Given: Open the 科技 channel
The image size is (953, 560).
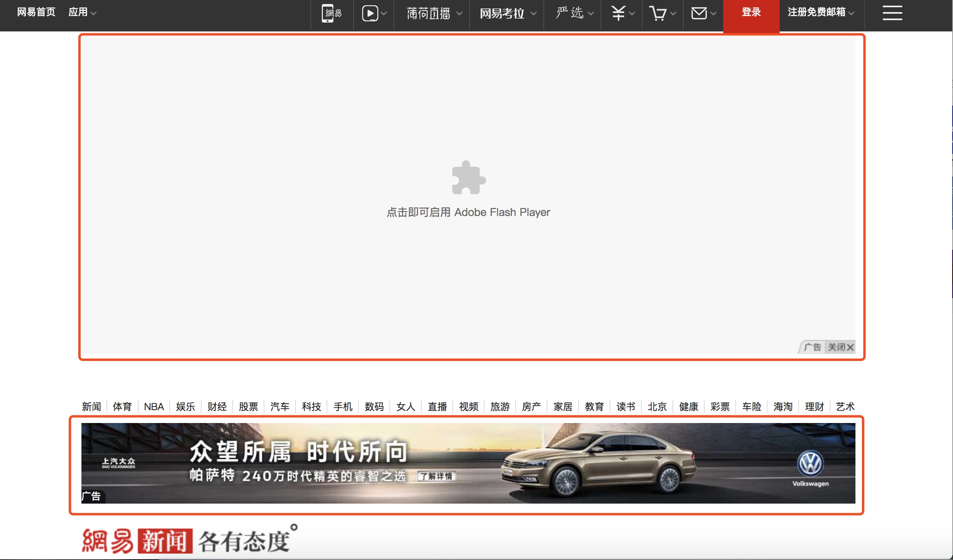Looking at the screenshot, I should 311,407.
